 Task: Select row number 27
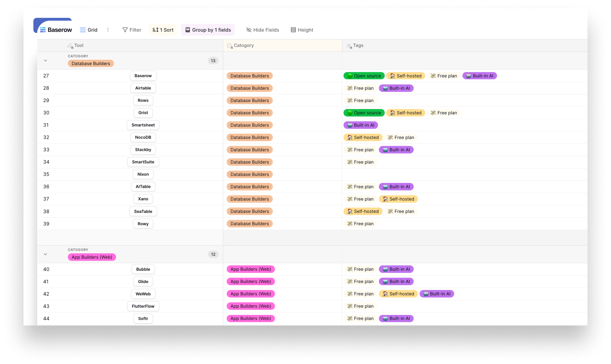[x=46, y=76]
